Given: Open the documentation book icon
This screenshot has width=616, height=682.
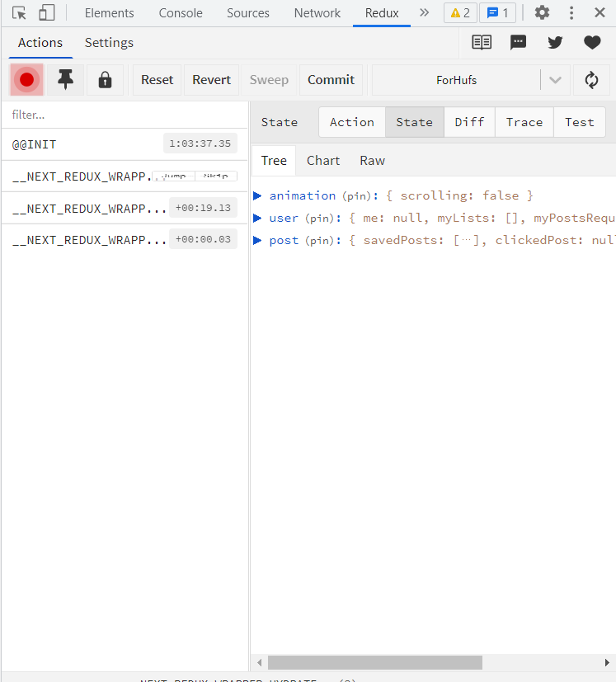Looking at the screenshot, I should 482,42.
